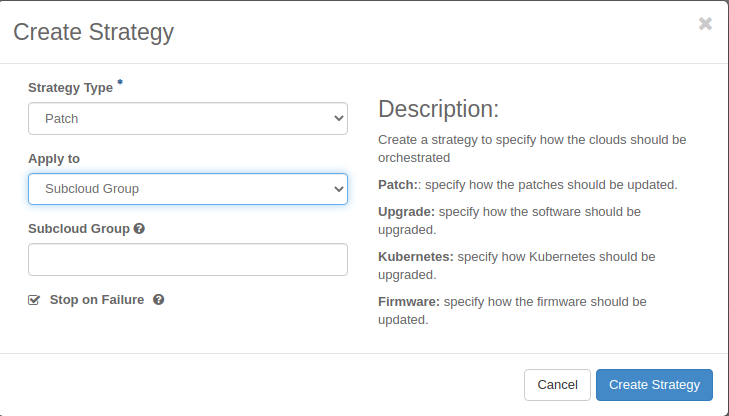Image resolution: width=729 pixels, height=416 pixels.
Task: Click the Create Strategy dialog title
Action: click(93, 32)
